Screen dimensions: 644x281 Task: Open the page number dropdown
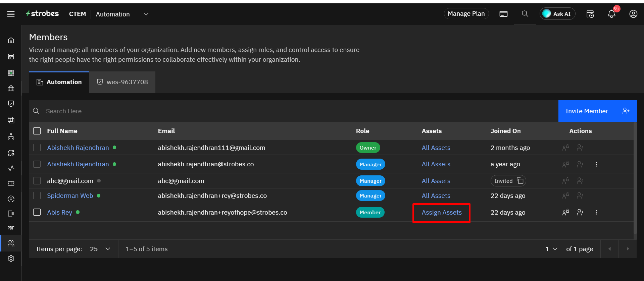point(551,249)
